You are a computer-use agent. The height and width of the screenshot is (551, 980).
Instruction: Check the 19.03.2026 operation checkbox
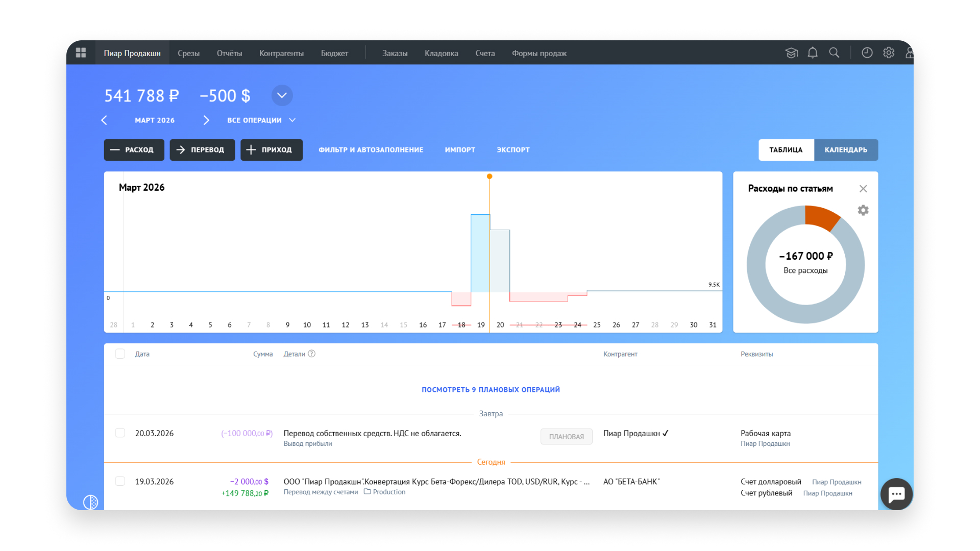click(120, 481)
